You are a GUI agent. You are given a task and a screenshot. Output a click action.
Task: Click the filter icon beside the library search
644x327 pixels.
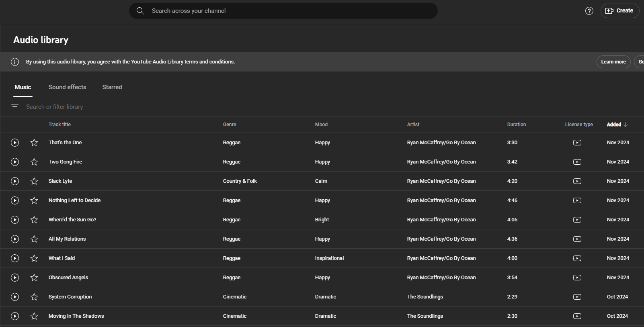15,107
